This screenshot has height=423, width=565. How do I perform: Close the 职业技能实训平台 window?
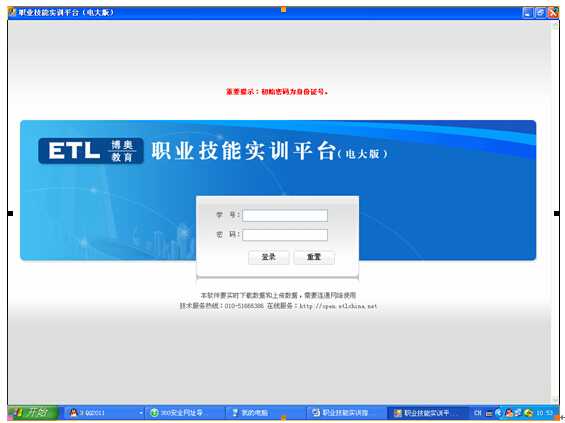pos(553,13)
